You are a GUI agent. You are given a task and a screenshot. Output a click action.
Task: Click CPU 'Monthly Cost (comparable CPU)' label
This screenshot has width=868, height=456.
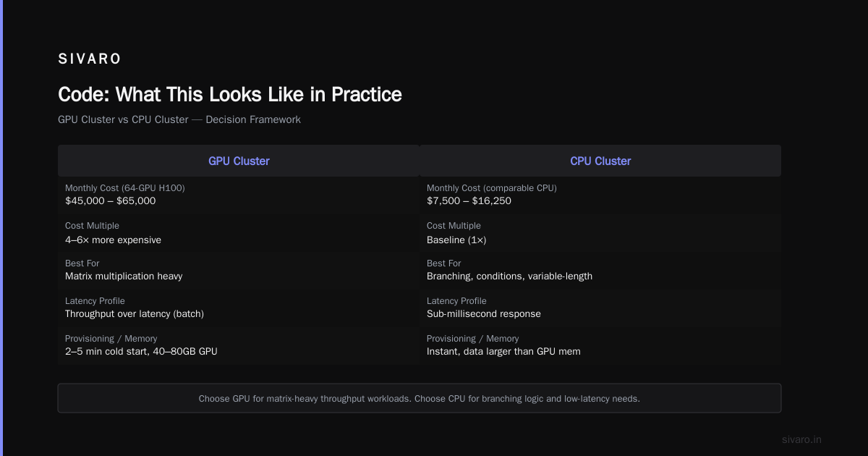(x=492, y=187)
